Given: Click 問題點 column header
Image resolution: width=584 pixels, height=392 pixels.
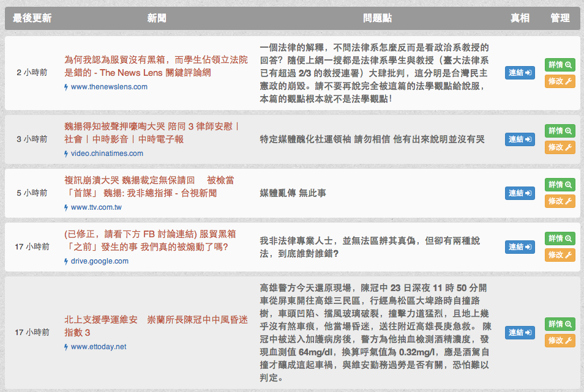Looking at the screenshot, I should (x=377, y=18).
